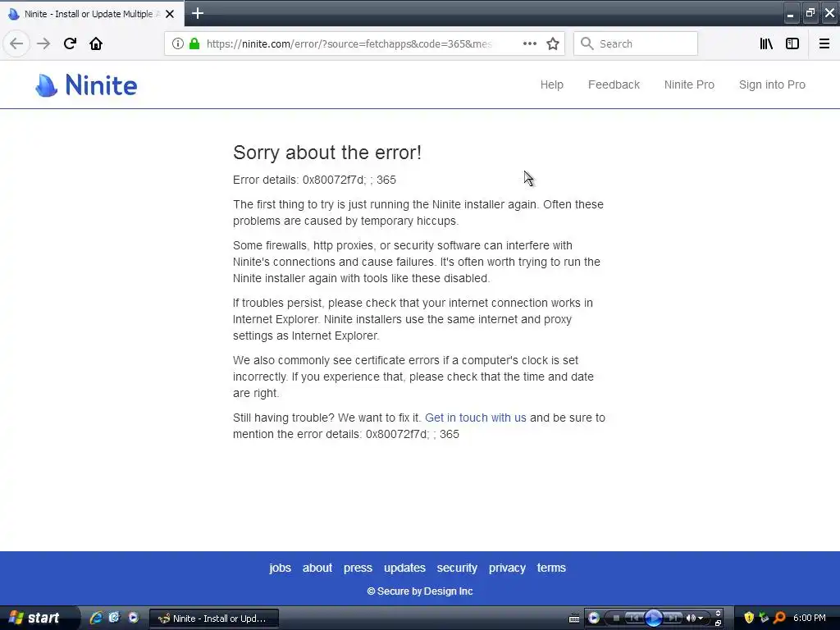Image resolution: width=840 pixels, height=630 pixels.
Task: Skip to next track in Media Player toolbar
Action: pos(673,619)
